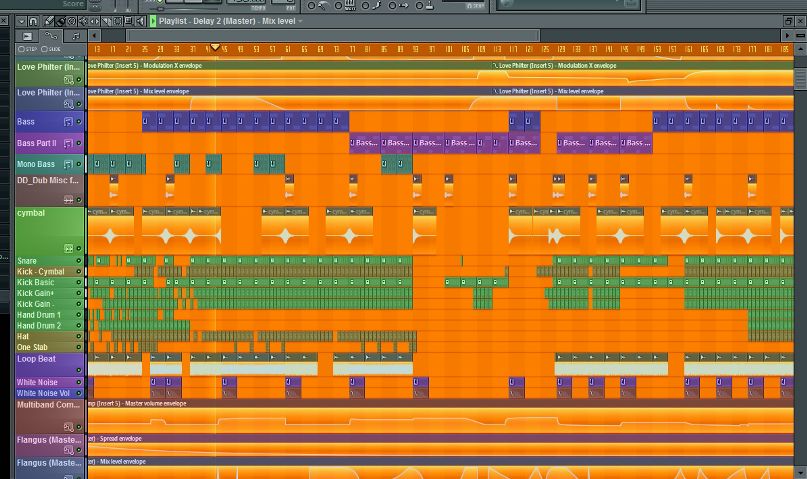Click the magnet snap icon in playlist toolbar

coord(33,21)
